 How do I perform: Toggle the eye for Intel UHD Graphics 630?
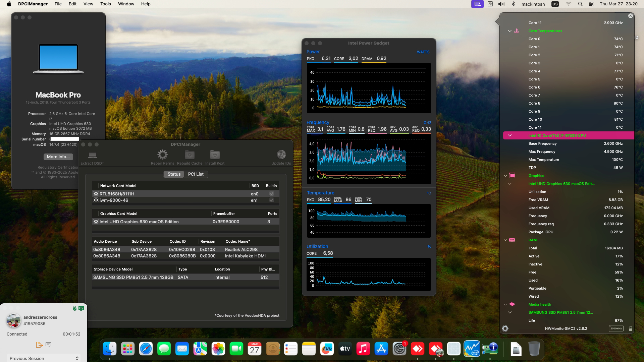(x=96, y=222)
